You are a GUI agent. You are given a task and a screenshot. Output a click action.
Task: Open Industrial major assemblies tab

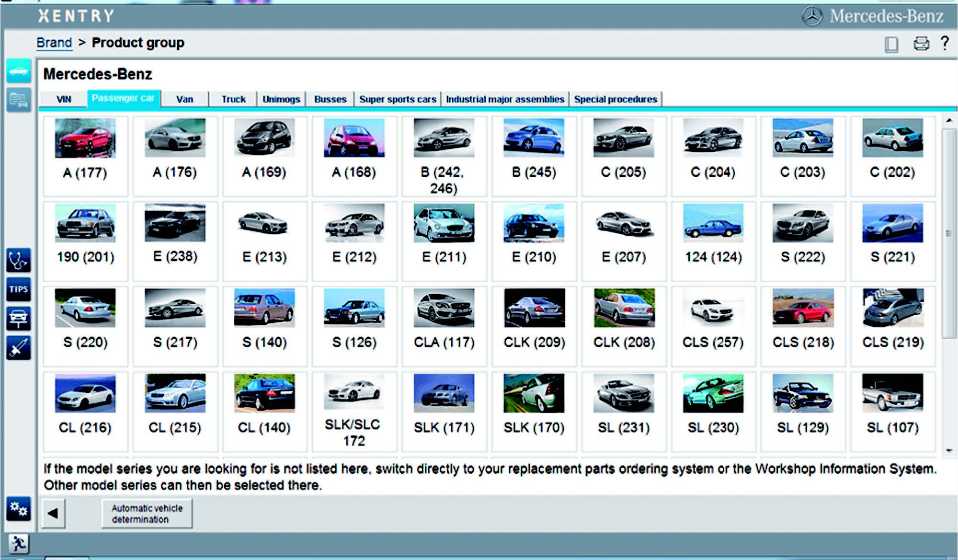point(505,99)
